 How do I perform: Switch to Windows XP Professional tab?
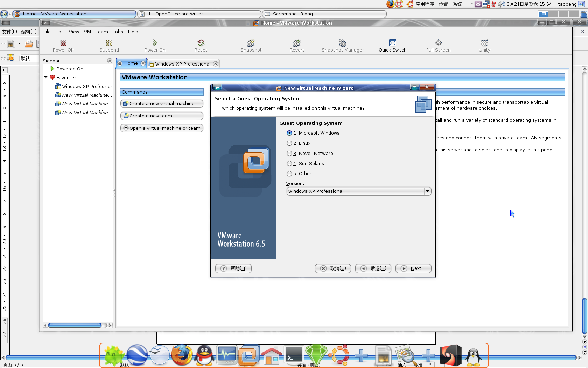click(x=183, y=64)
